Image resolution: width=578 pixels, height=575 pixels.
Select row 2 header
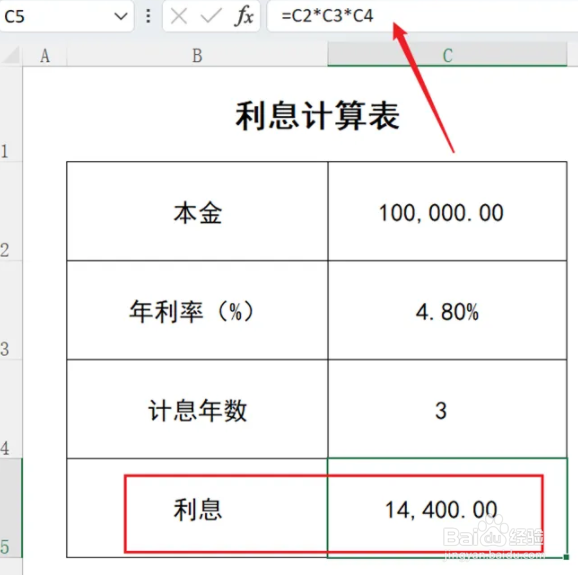pos(11,211)
